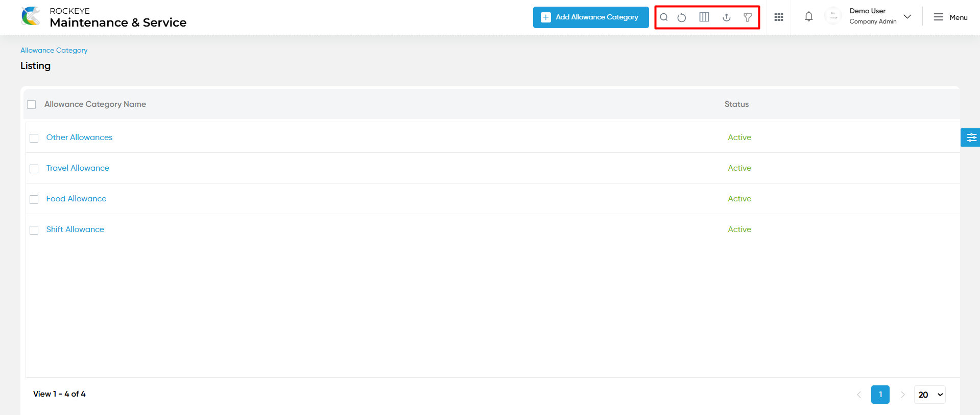
Task: Open the blue settings sliders side tab
Action: (x=971, y=137)
